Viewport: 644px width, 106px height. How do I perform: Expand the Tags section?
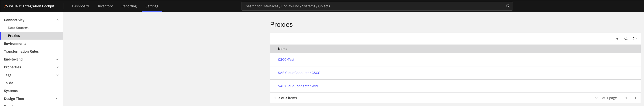point(57,75)
